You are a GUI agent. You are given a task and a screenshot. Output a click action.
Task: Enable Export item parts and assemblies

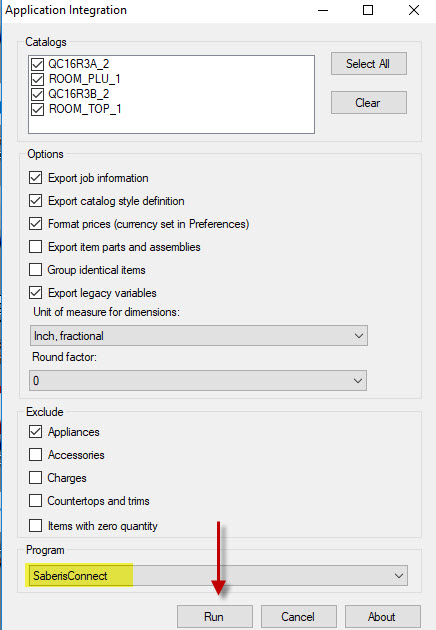pos(35,246)
